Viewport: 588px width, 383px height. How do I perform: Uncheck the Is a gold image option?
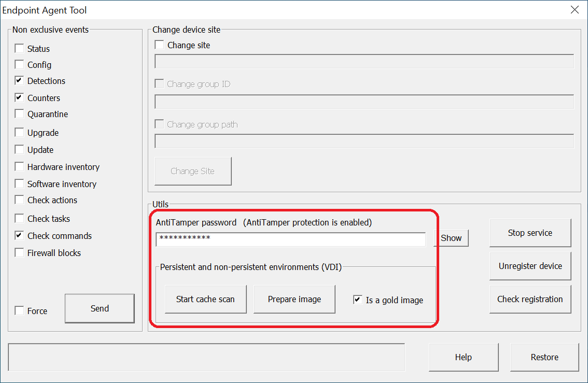click(x=357, y=299)
